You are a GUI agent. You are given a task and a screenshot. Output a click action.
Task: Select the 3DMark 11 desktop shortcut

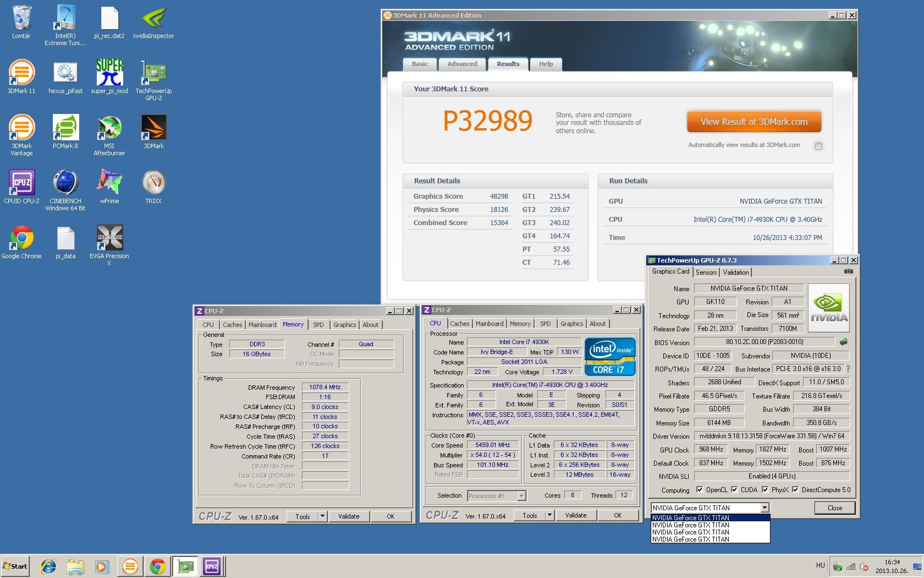tap(21, 77)
